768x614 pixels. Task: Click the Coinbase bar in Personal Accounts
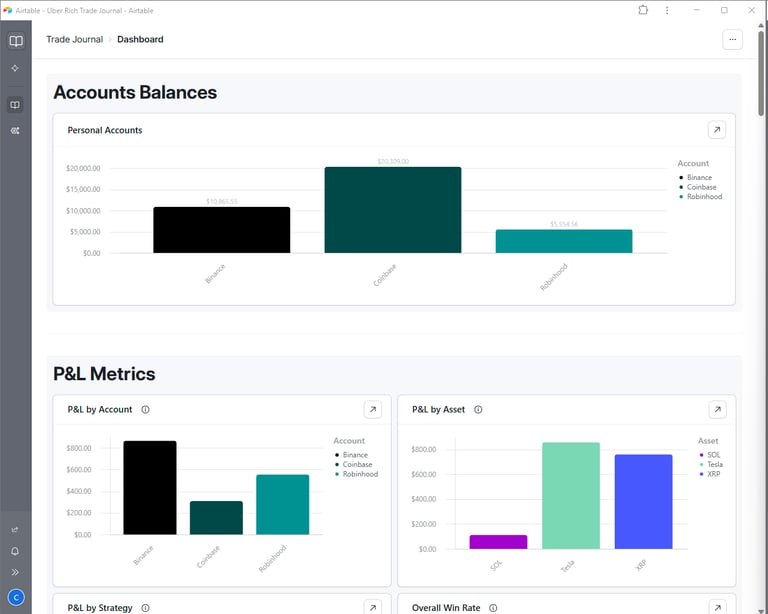click(393, 210)
